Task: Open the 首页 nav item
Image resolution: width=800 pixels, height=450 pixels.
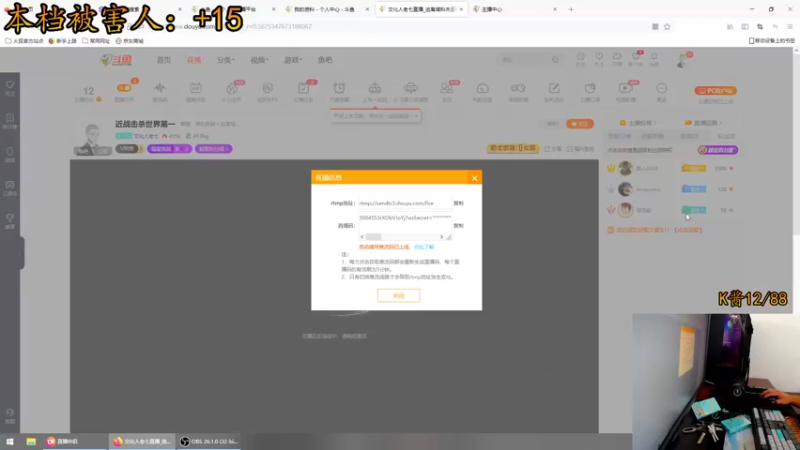Action: (x=164, y=60)
